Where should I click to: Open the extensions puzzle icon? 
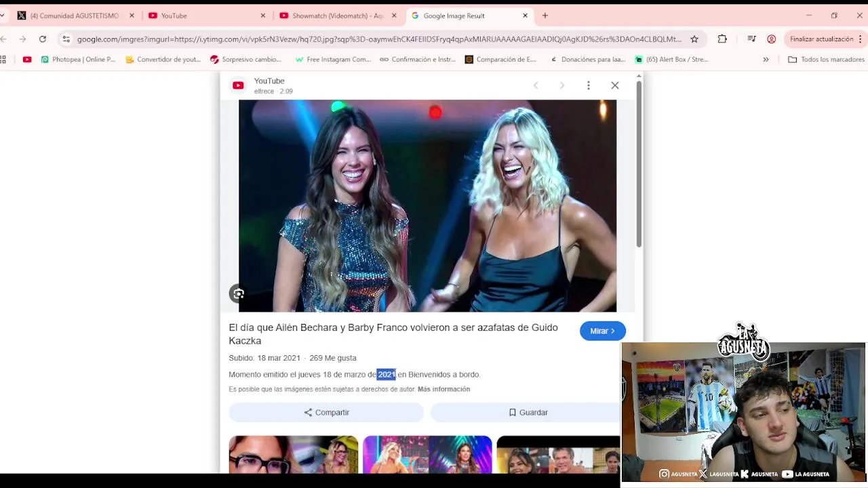[722, 39]
